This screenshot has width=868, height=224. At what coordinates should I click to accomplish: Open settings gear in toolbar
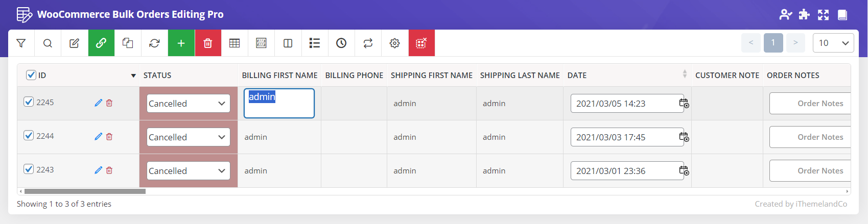(394, 43)
